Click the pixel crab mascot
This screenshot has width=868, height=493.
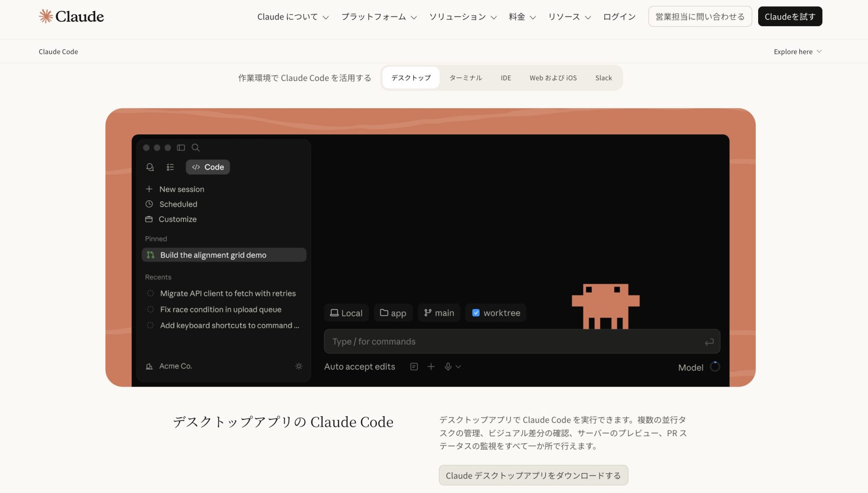(605, 306)
